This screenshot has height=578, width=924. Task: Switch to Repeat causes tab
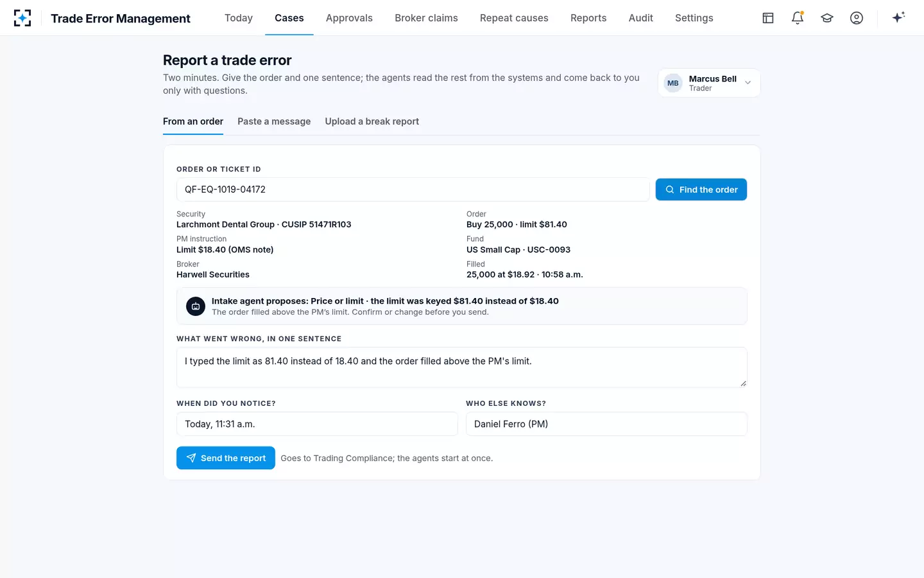pyautogui.click(x=514, y=18)
